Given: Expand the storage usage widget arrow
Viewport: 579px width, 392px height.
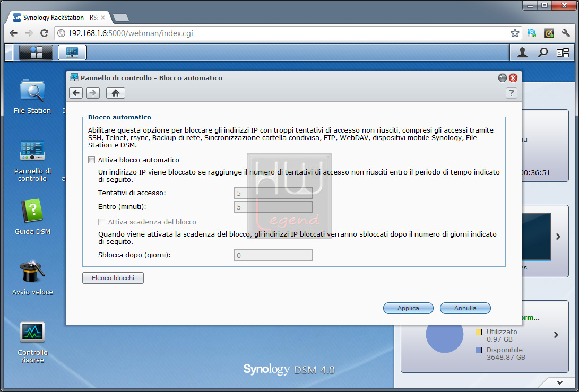Looking at the screenshot, I should click(x=556, y=335).
